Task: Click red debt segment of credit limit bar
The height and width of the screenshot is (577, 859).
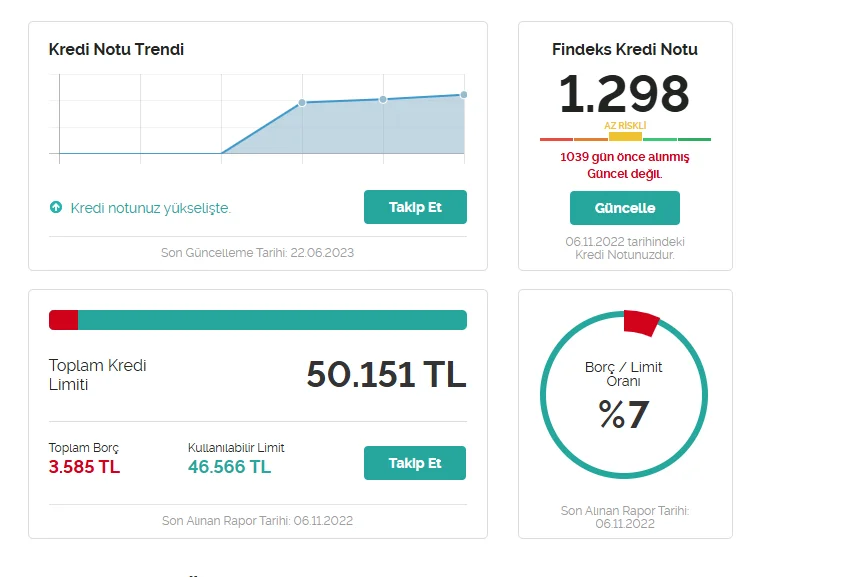Action: 63,320
